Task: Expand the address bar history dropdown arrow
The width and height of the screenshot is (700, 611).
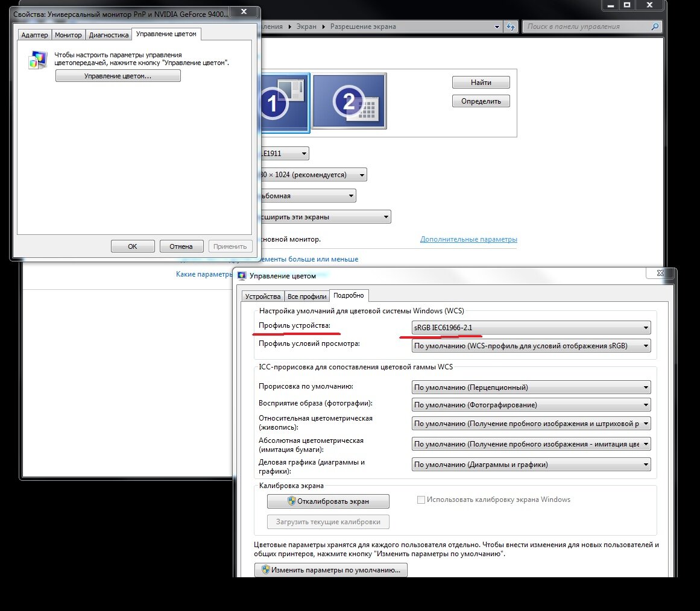Action: point(497,27)
